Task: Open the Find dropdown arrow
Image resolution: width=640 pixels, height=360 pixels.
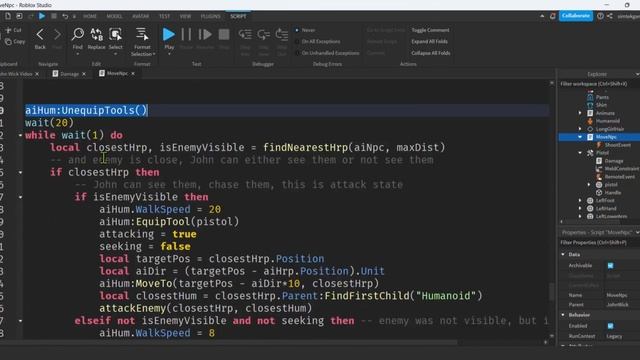Action: coord(78,53)
